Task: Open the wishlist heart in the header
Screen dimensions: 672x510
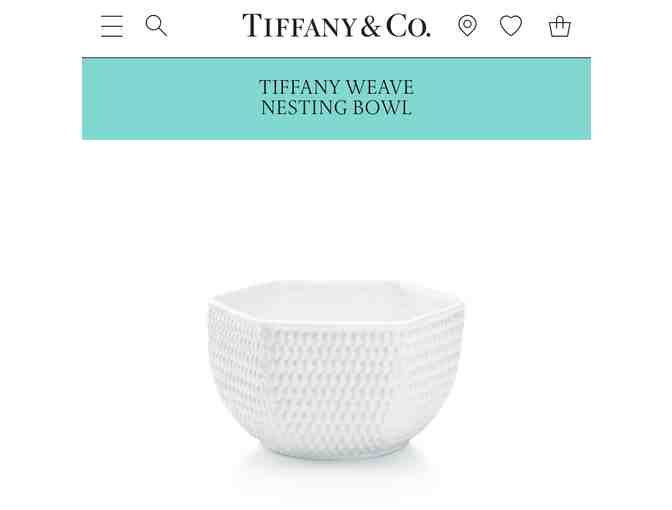Action: click(511, 26)
